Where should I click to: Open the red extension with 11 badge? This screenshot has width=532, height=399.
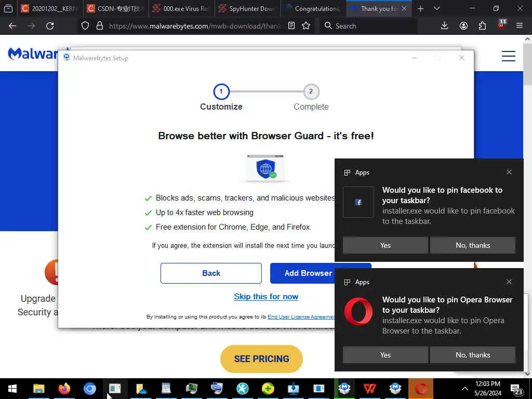[501, 25]
